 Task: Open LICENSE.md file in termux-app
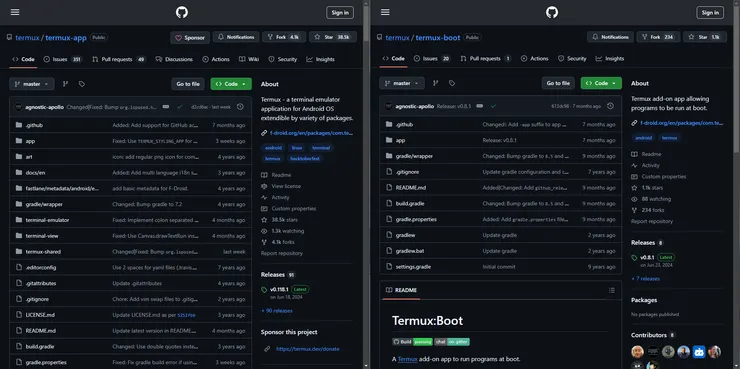40,315
